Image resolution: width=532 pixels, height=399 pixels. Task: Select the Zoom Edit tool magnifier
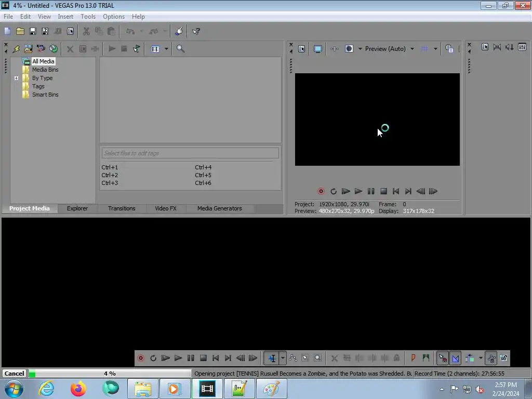[x=317, y=358]
